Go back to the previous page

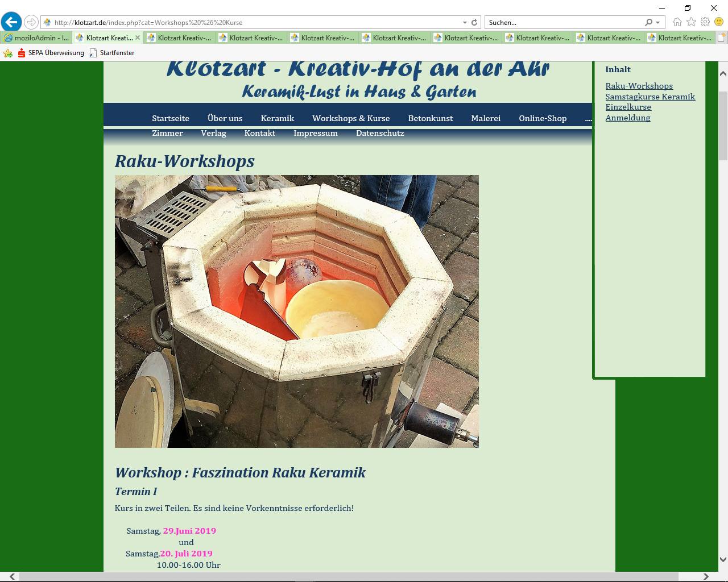pos(11,22)
